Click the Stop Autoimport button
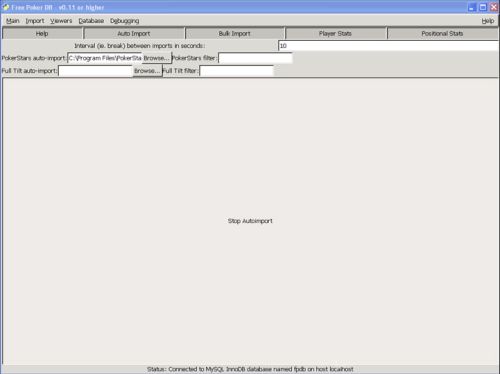500x374 pixels. click(250, 221)
